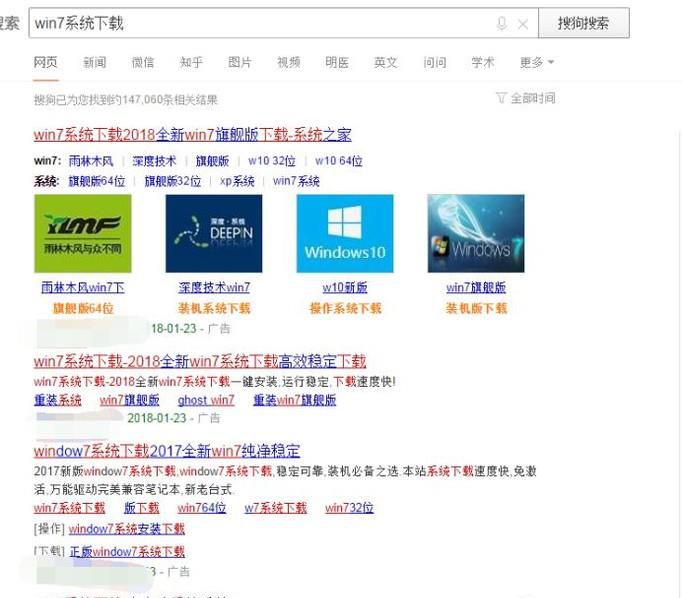682x598 pixels.
Task: Click orange 装机系统下载 text
Action: click(214, 309)
